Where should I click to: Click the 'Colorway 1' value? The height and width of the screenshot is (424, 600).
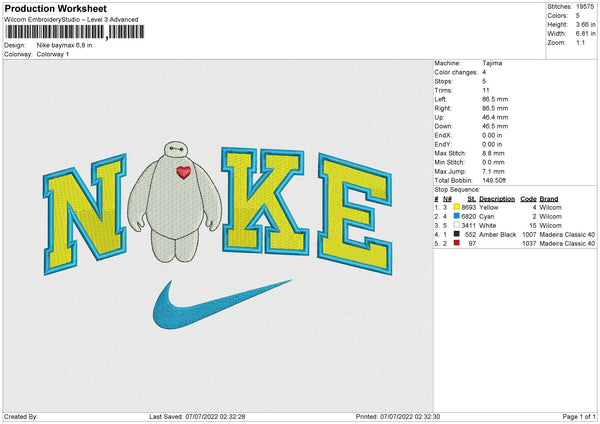click(x=53, y=54)
